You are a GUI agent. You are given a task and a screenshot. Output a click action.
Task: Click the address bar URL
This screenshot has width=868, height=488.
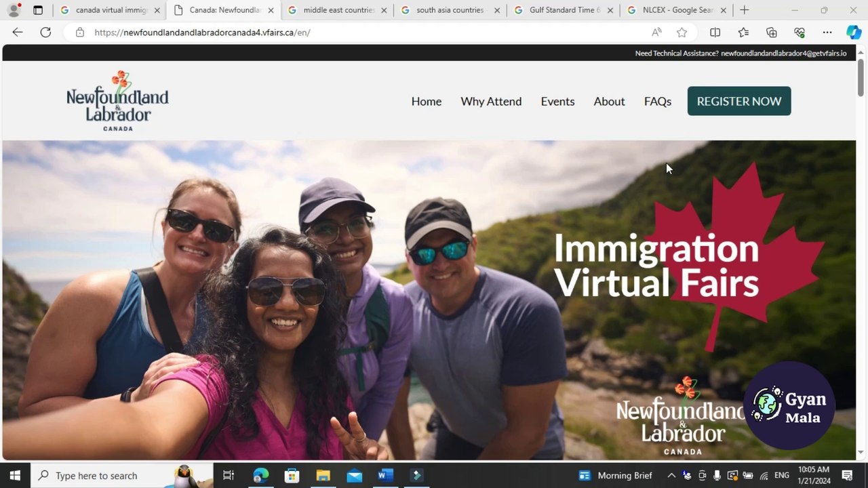coord(202,33)
